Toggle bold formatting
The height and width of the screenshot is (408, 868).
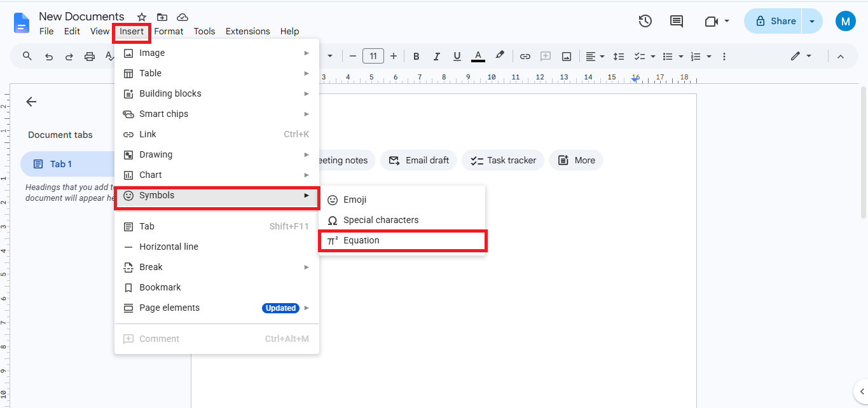click(417, 57)
